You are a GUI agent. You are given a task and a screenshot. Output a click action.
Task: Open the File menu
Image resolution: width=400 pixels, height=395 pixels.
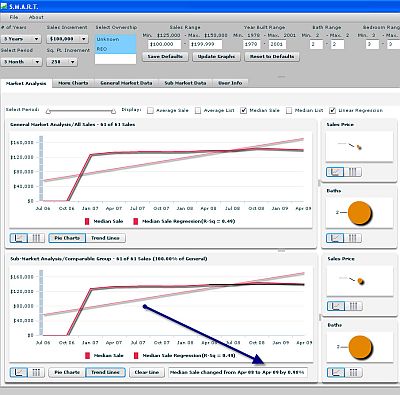point(14,17)
